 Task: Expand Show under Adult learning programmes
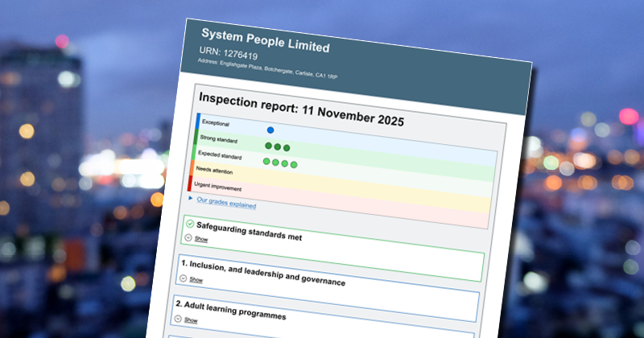pos(191,319)
